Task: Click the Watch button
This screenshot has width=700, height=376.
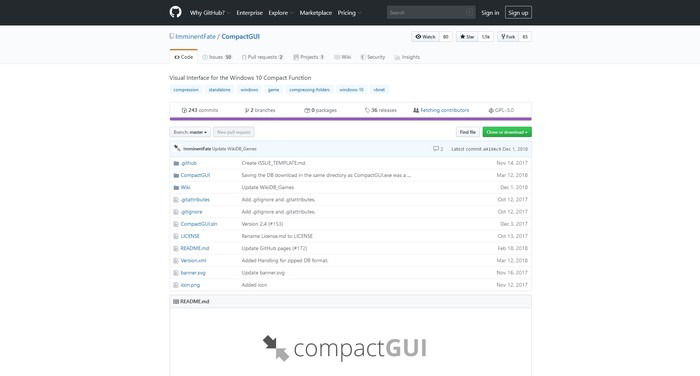Action: click(x=425, y=37)
